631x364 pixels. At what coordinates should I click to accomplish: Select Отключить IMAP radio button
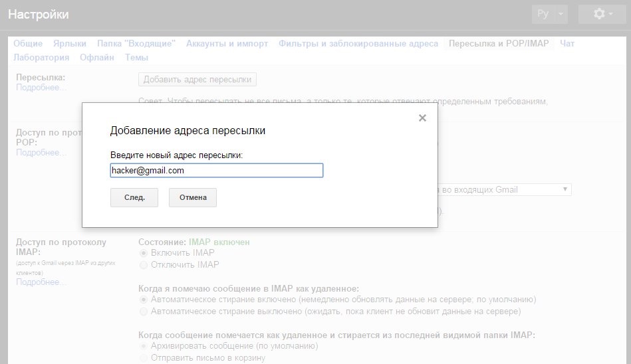[x=143, y=265]
